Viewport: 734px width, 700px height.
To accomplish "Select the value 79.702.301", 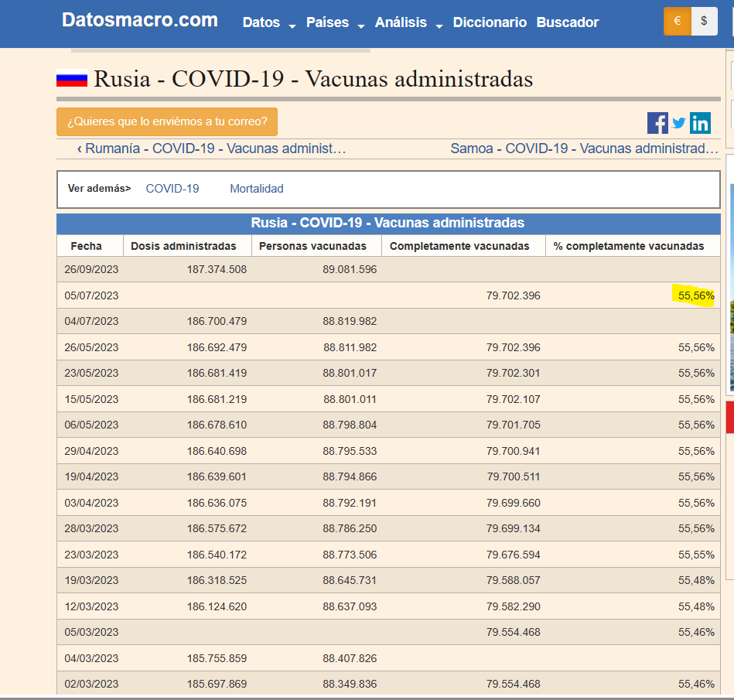I will click(x=513, y=373).
